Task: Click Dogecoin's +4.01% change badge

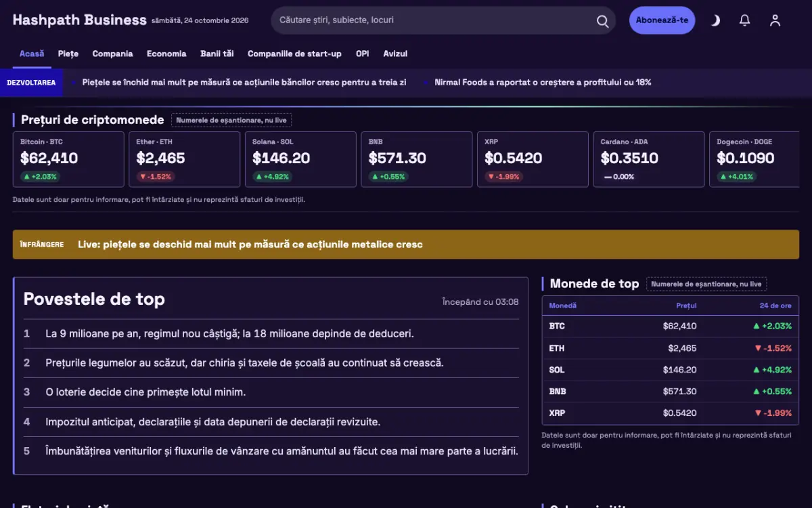Action: (736, 177)
